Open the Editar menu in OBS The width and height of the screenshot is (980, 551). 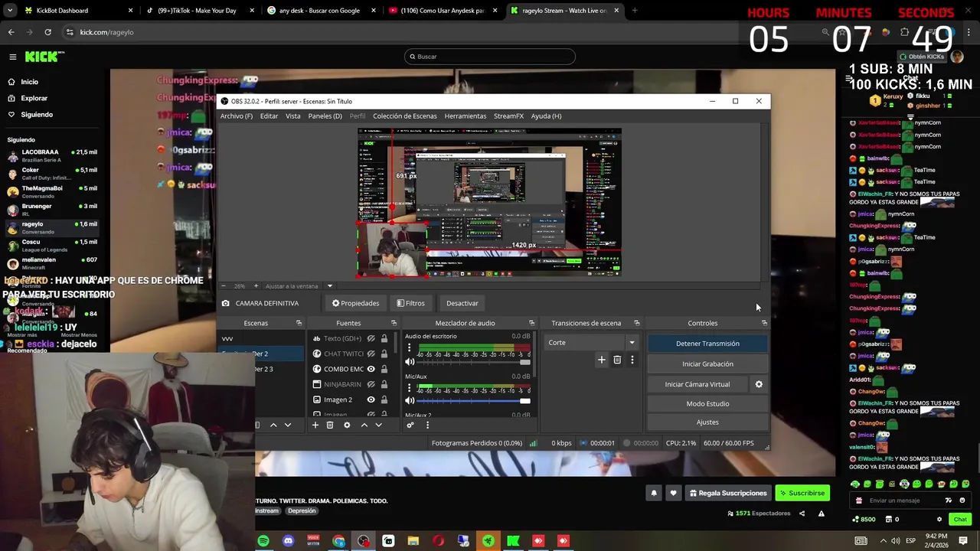point(269,116)
